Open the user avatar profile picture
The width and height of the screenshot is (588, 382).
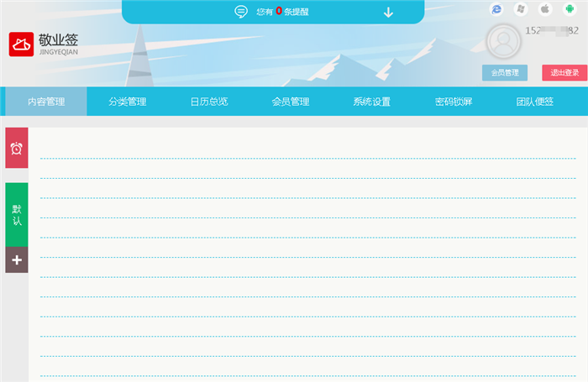click(x=503, y=40)
